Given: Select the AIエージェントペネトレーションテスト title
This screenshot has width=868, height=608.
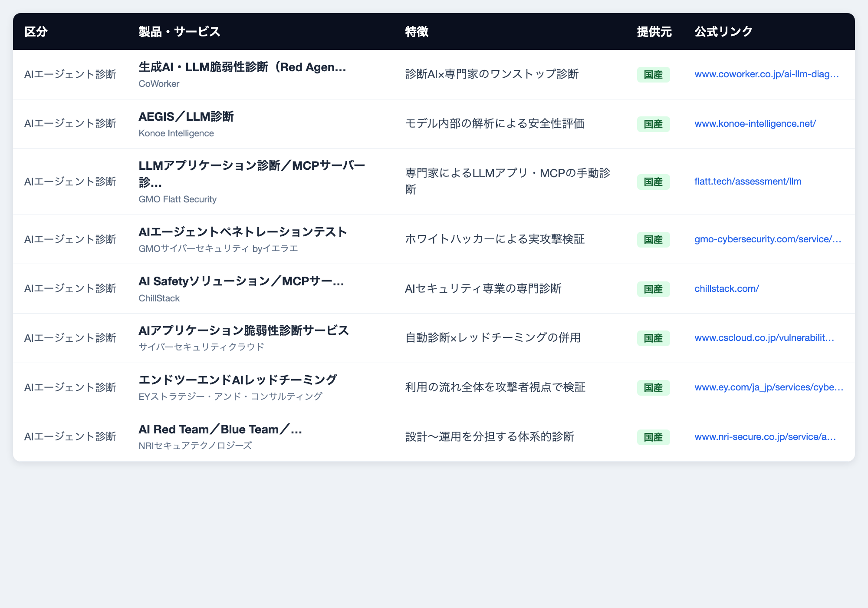Looking at the screenshot, I should pyautogui.click(x=243, y=232).
